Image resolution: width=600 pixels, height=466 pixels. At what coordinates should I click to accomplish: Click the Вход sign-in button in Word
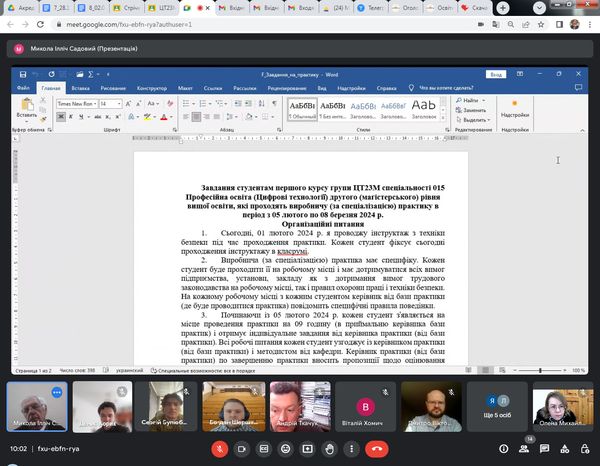495,74
